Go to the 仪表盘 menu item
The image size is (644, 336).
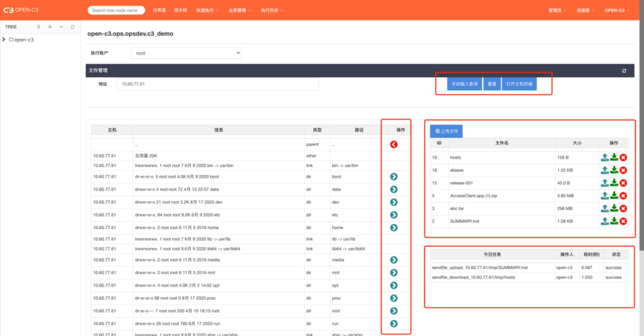[x=159, y=10]
